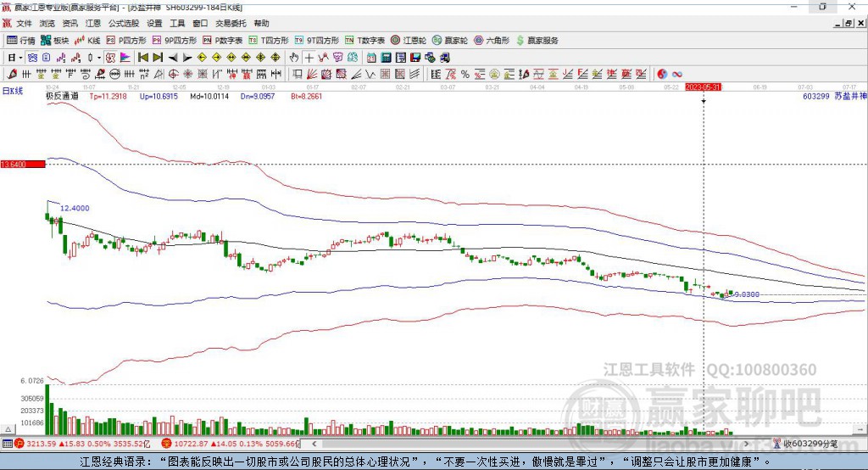Screen dimensions: 868x470
Task: Open the T数字表 table
Action: click(x=364, y=40)
